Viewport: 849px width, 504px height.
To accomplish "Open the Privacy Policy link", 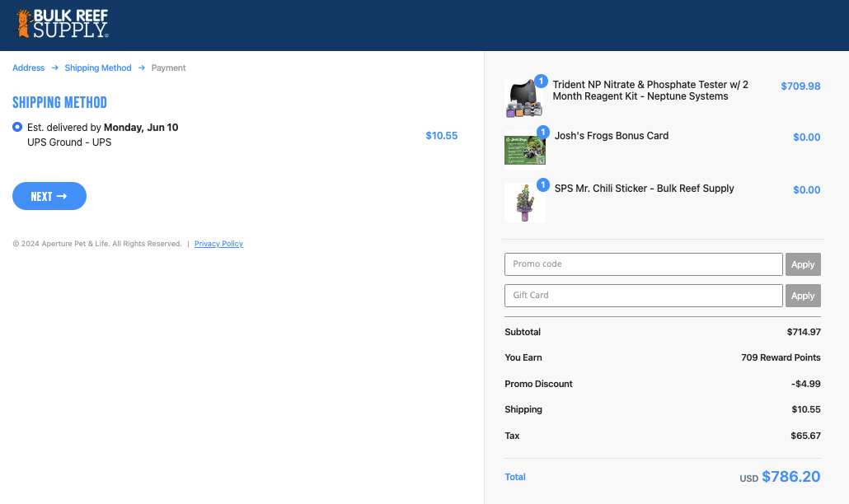I will (x=218, y=244).
